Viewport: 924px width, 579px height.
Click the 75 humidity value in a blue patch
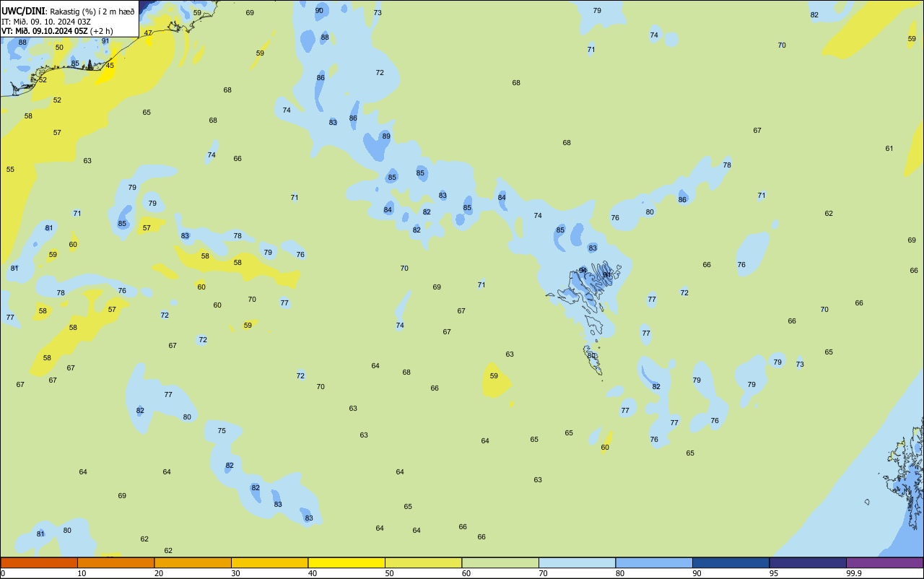click(222, 431)
